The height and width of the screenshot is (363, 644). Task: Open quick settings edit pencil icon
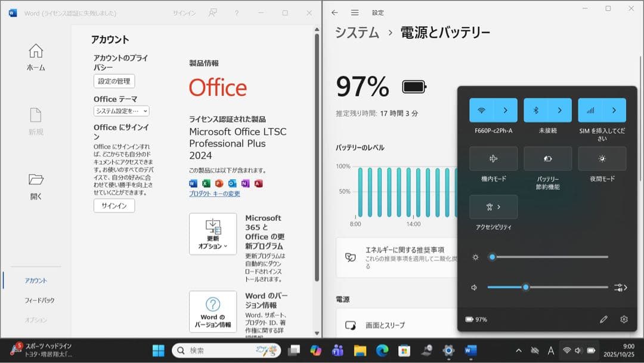[x=604, y=319]
